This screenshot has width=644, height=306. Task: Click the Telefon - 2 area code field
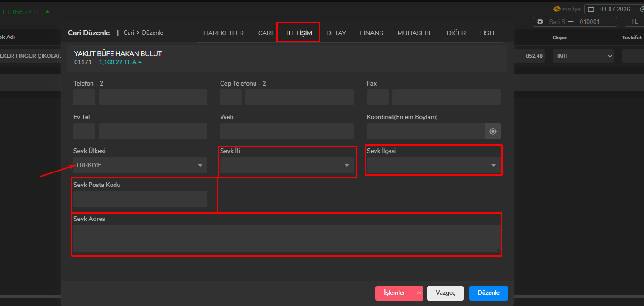84,97
